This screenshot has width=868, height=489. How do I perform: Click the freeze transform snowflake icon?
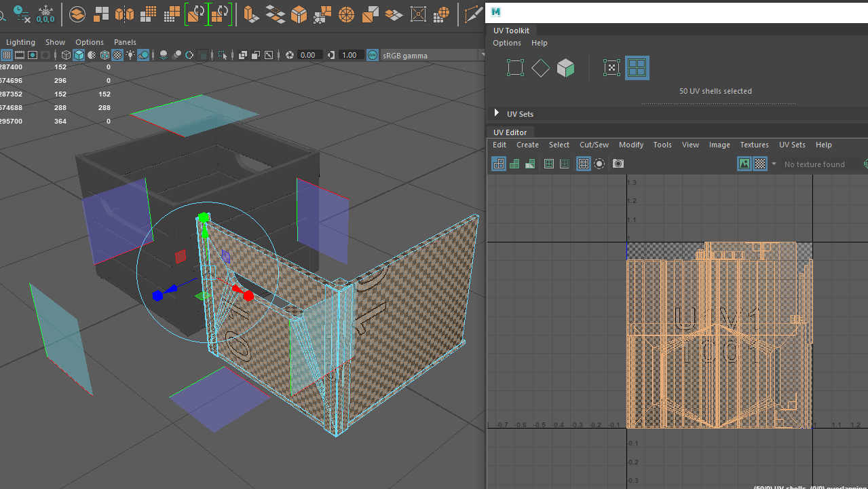(x=45, y=13)
